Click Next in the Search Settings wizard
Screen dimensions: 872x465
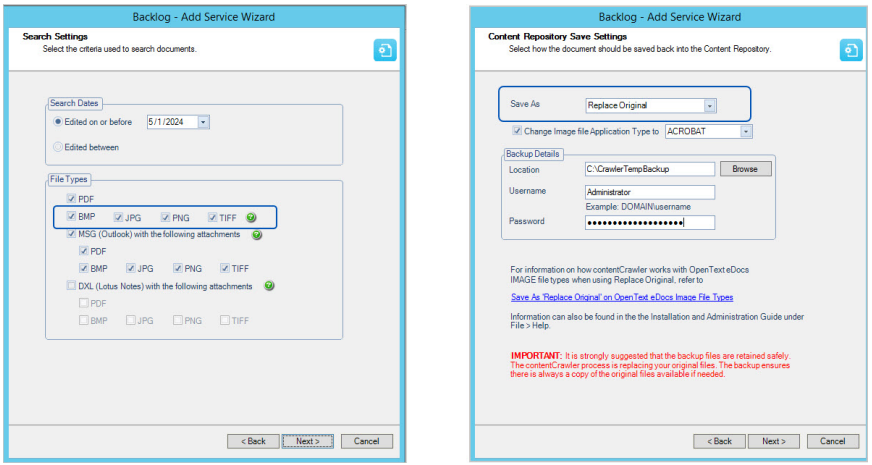pyautogui.click(x=308, y=441)
